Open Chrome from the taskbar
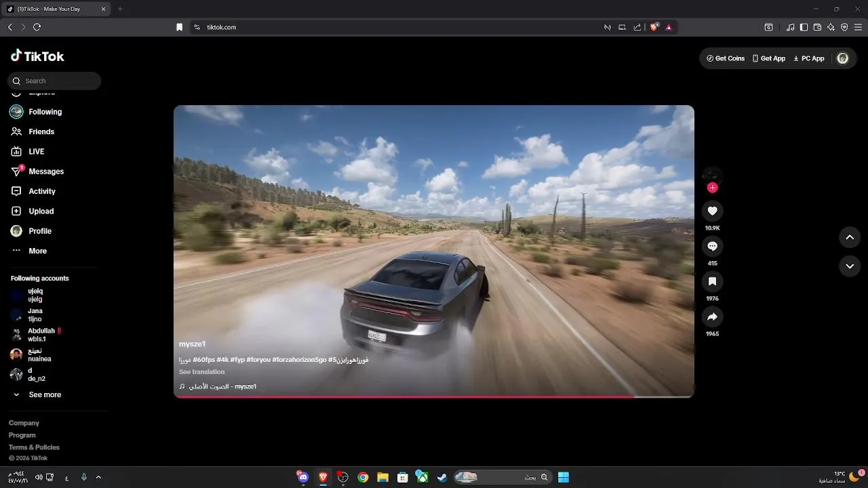 (363, 477)
